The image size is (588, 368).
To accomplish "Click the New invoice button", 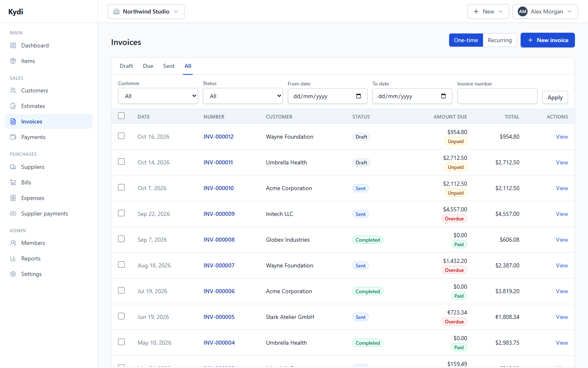I will click(548, 40).
